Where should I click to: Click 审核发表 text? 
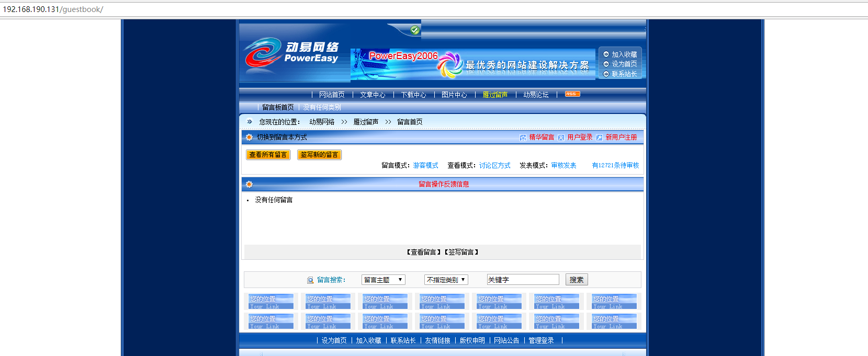pyautogui.click(x=563, y=165)
